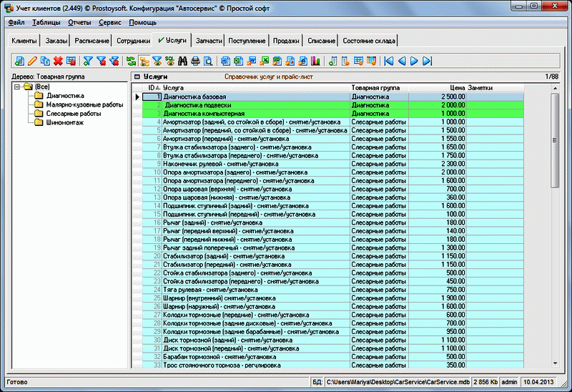Go to first record arrow icon
This screenshot has width=572, height=392.
388,61
